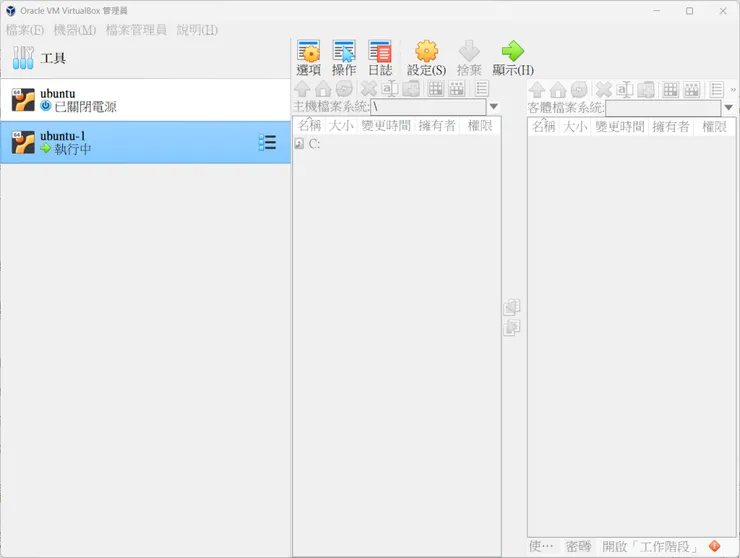Image resolution: width=740 pixels, height=558 pixels.
Task: Click the red warning icon in session bar
Action: (x=715, y=546)
